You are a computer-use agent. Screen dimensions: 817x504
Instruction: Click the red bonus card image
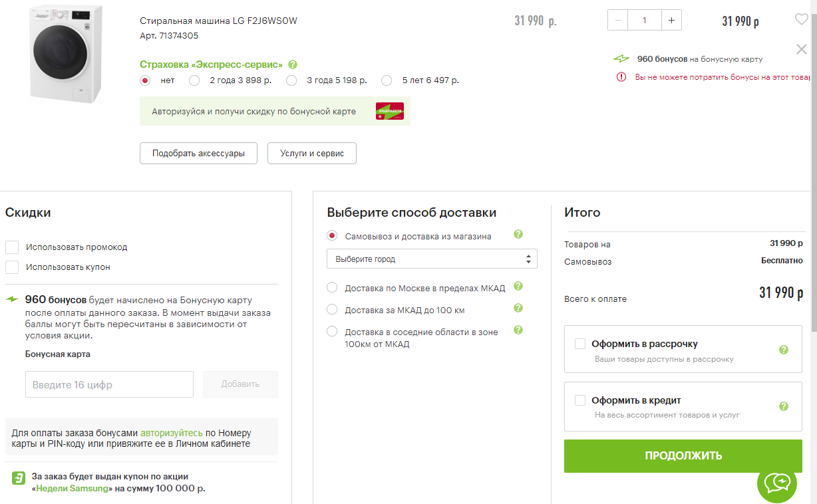click(389, 111)
